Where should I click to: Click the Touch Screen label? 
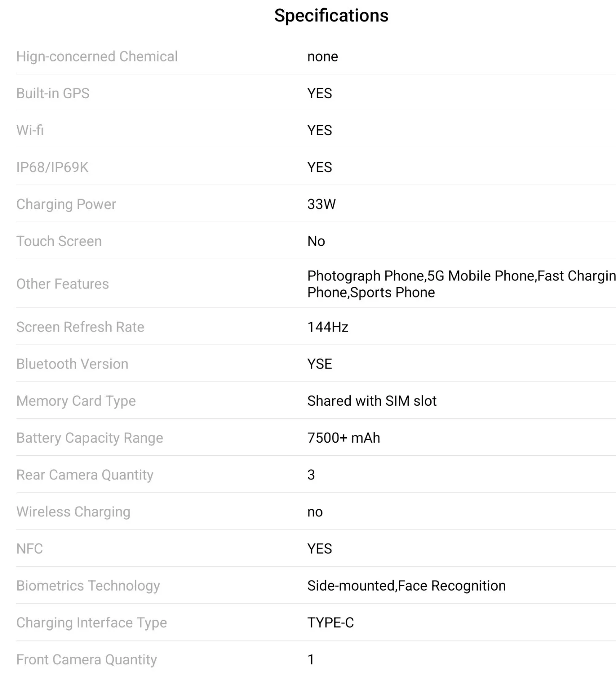[x=59, y=241]
